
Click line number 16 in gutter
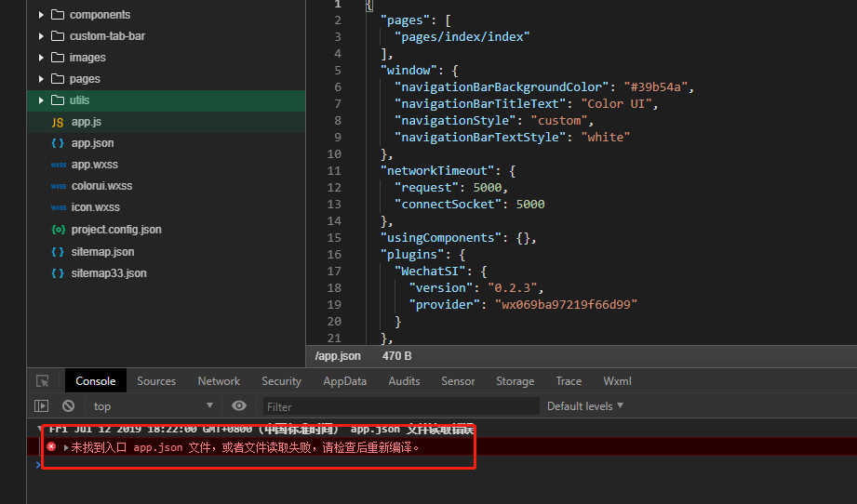tap(334, 255)
